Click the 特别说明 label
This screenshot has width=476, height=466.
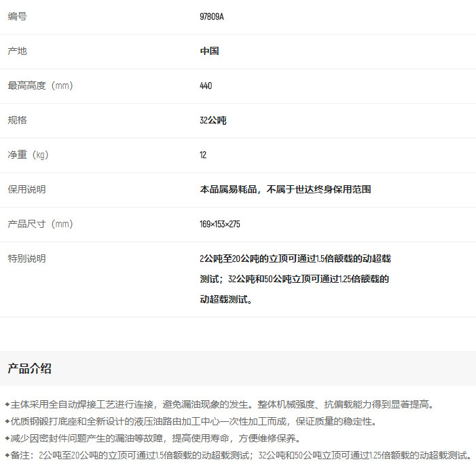click(26, 258)
